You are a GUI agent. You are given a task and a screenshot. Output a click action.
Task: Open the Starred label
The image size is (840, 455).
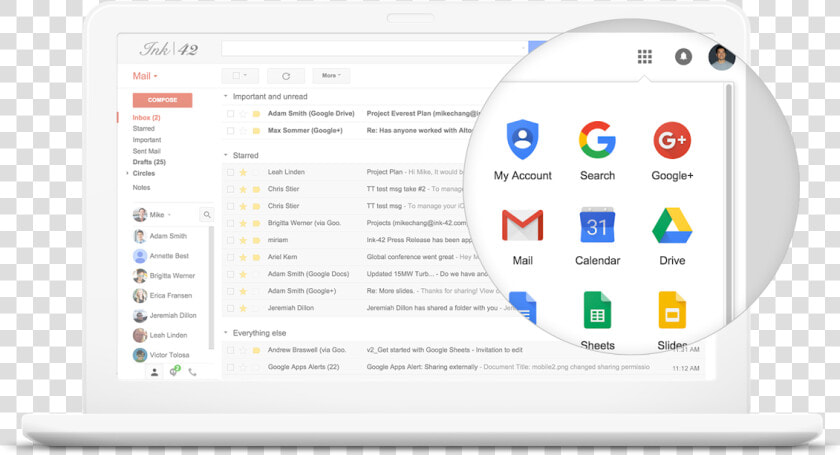coord(144,129)
